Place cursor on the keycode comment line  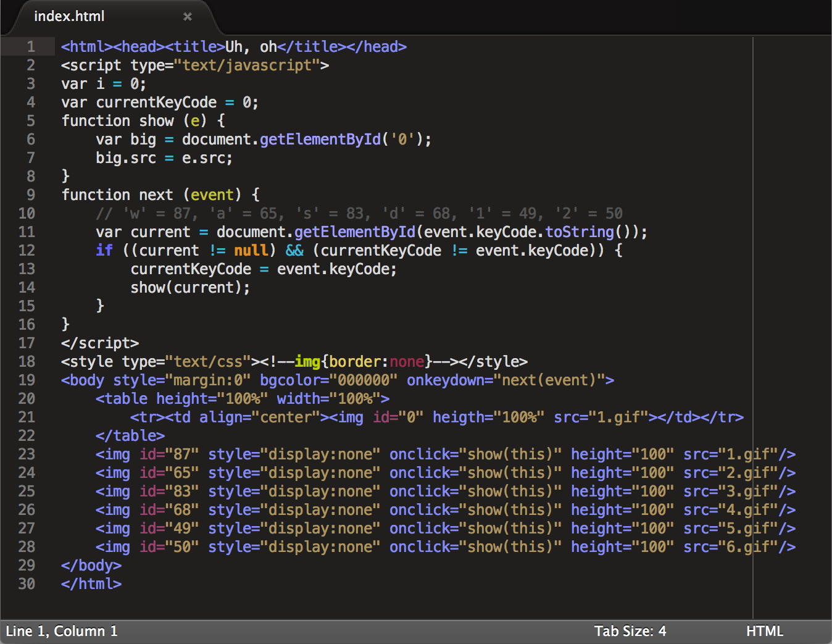coord(359,213)
